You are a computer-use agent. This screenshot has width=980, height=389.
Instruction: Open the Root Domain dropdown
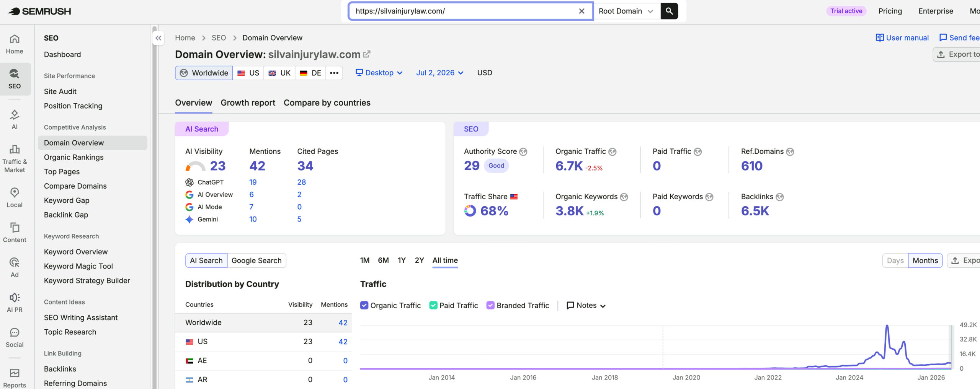(627, 11)
